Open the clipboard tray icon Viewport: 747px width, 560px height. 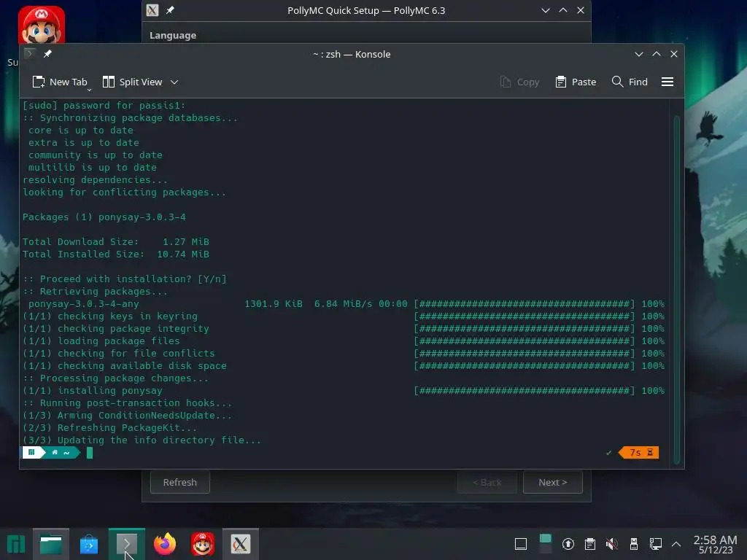589,544
